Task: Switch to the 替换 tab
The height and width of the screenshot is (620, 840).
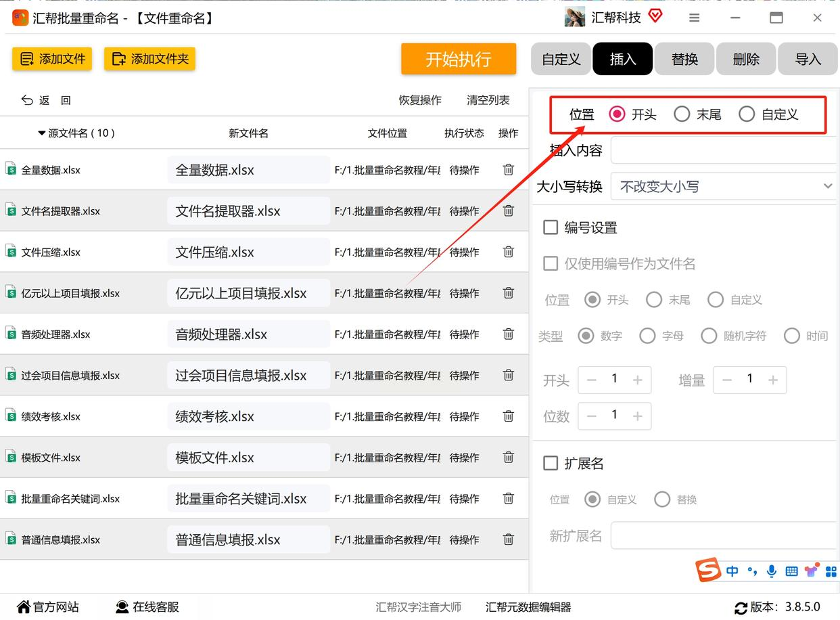Action: point(684,59)
